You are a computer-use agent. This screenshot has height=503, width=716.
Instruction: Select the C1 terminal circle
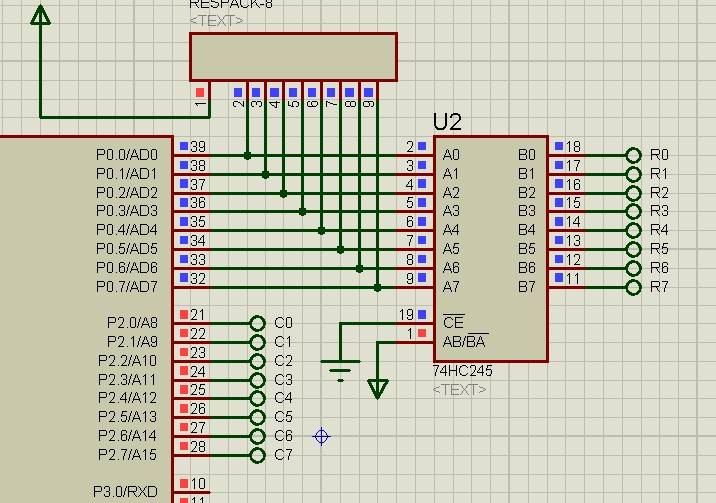tap(257, 342)
